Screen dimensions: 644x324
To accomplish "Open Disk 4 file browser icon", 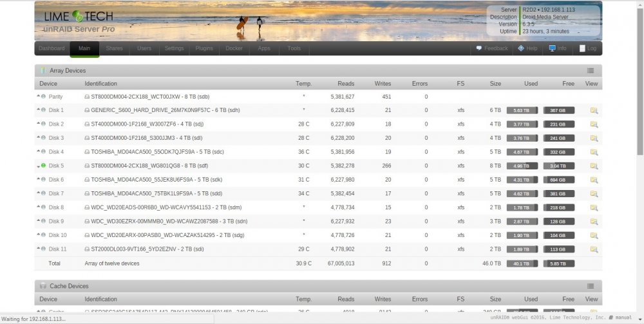I will (x=594, y=152).
